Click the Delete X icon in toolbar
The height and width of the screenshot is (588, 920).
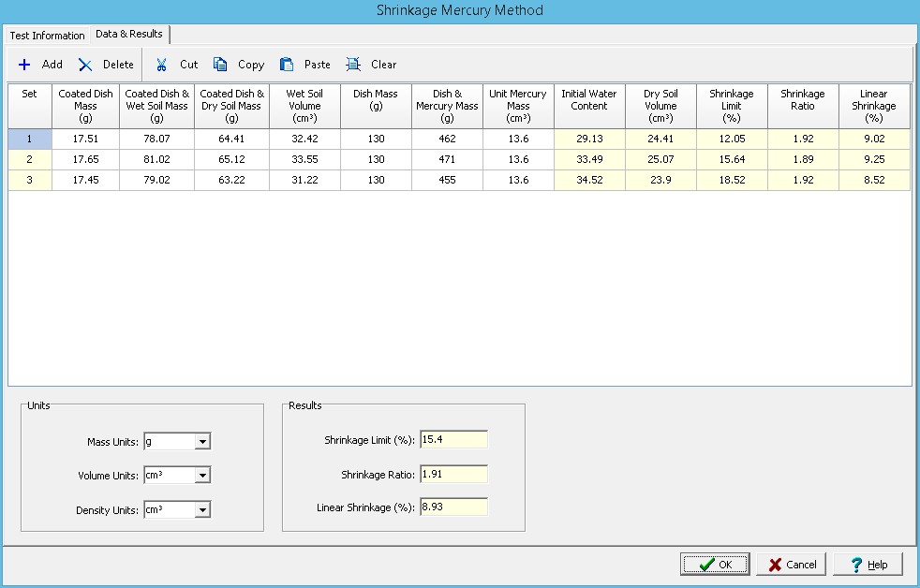point(85,65)
